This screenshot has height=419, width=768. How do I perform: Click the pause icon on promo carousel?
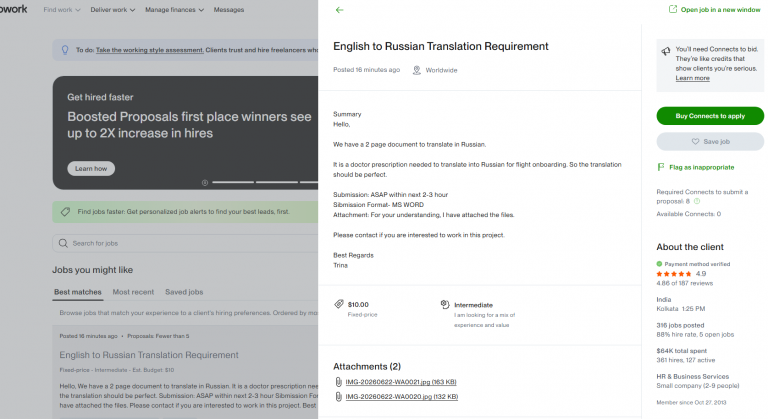coord(205,183)
